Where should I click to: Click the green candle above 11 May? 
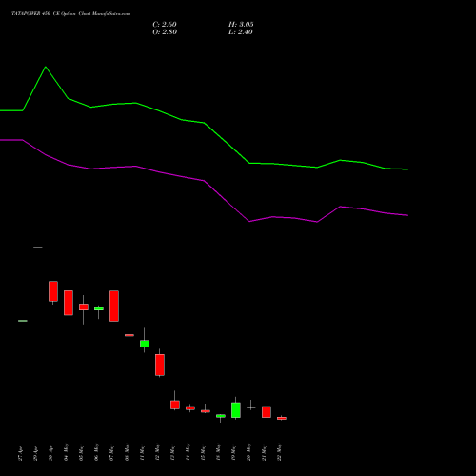click(145, 344)
